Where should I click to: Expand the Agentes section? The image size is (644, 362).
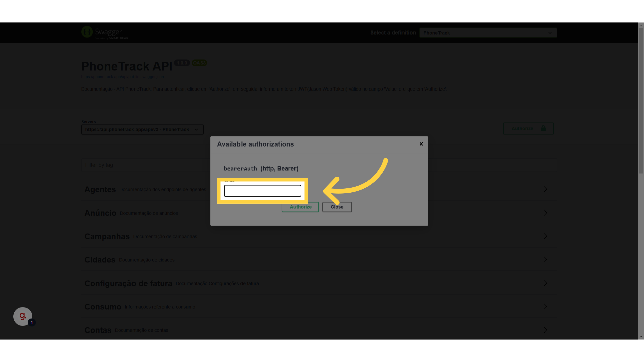[x=545, y=189]
